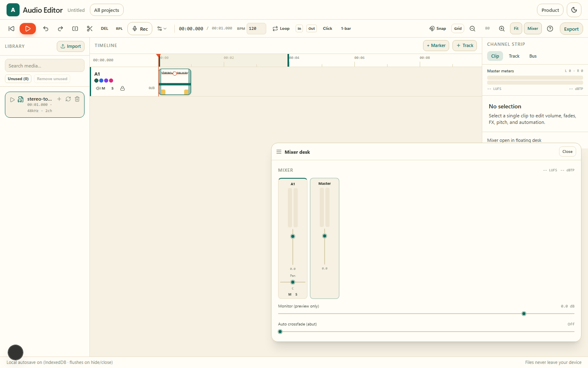Click the scissors cut icon

(90, 29)
